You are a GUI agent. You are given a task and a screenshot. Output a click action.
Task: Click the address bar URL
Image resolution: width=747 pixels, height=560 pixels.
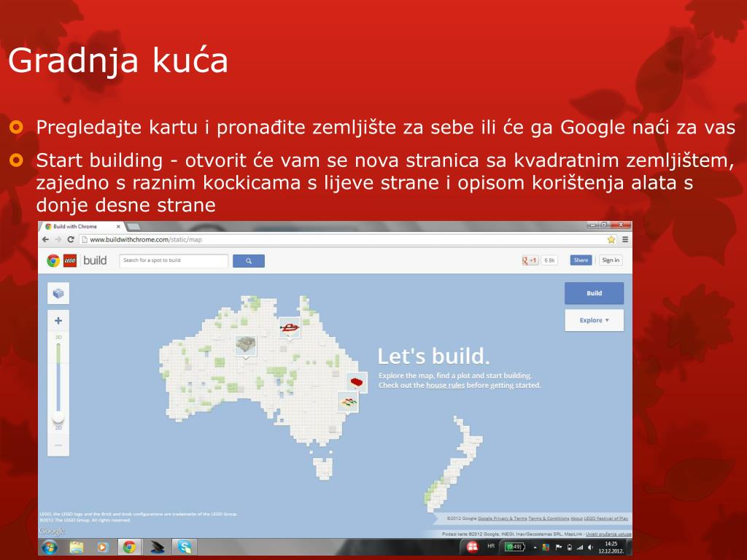click(146, 239)
